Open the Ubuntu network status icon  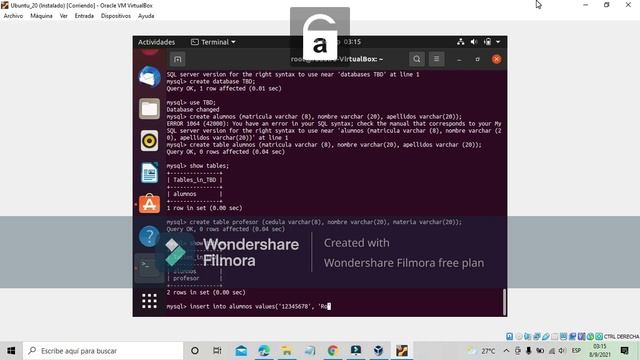click(x=460, y=42)
